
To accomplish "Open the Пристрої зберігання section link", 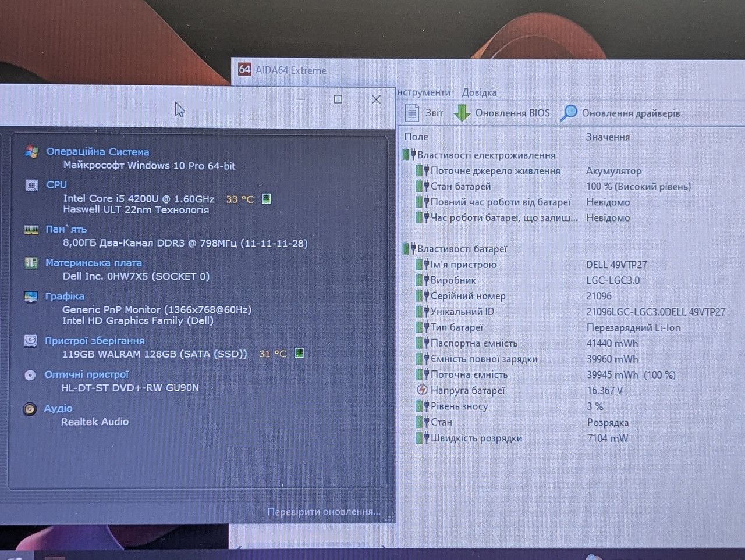I will 95,341.
